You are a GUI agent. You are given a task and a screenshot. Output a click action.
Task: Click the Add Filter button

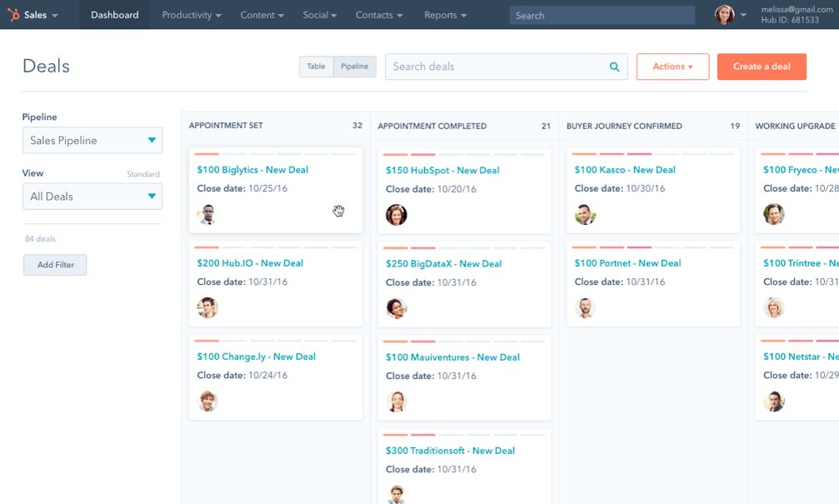pyautogui.click(x=55, y=265)
